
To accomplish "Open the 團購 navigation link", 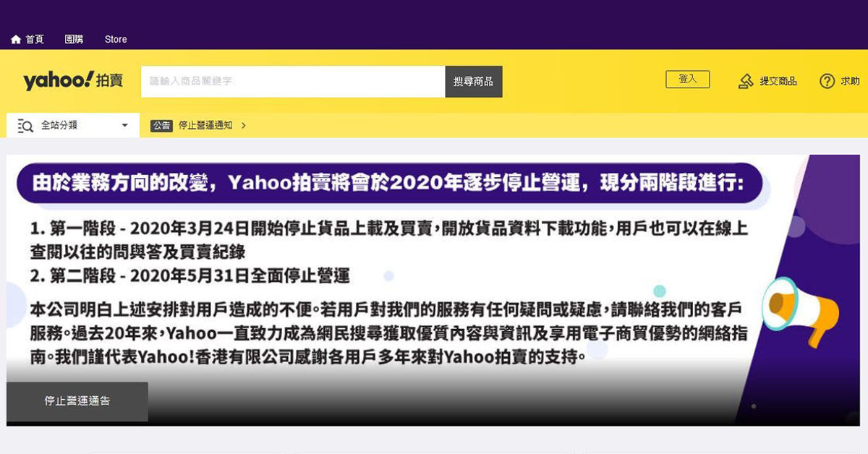I will [74, 40].
